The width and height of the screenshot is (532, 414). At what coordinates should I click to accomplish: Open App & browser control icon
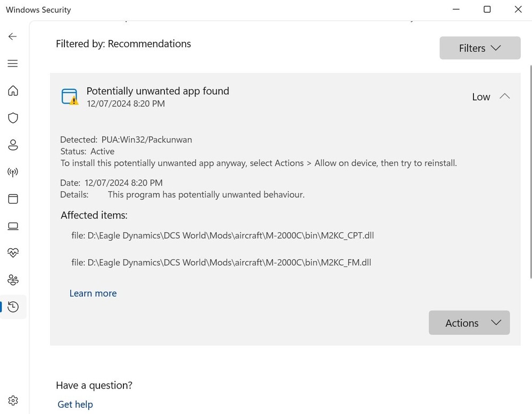click(x=13, y=199)
